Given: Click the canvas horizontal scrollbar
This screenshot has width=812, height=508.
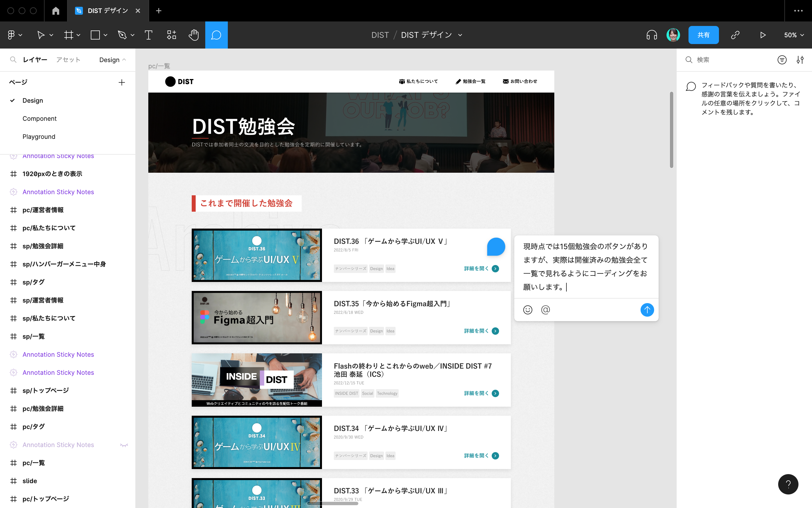Looking at the screenshot, I should click(x=332, y=503).
